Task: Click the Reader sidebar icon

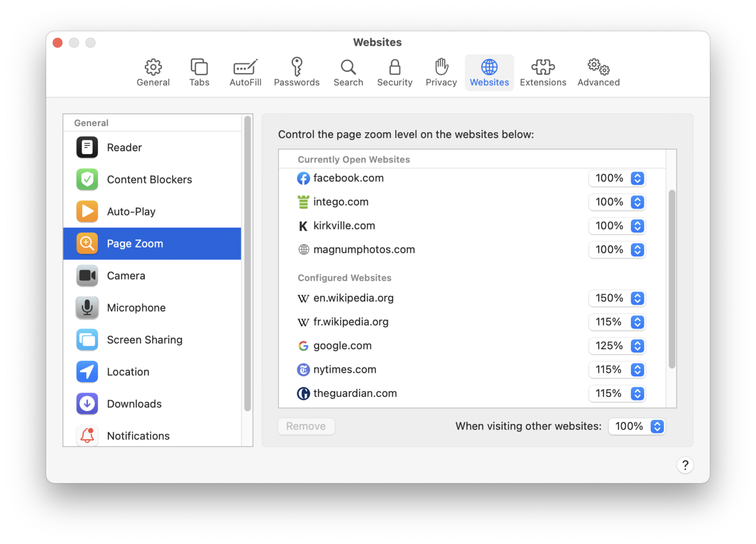Action: [87, 147]
